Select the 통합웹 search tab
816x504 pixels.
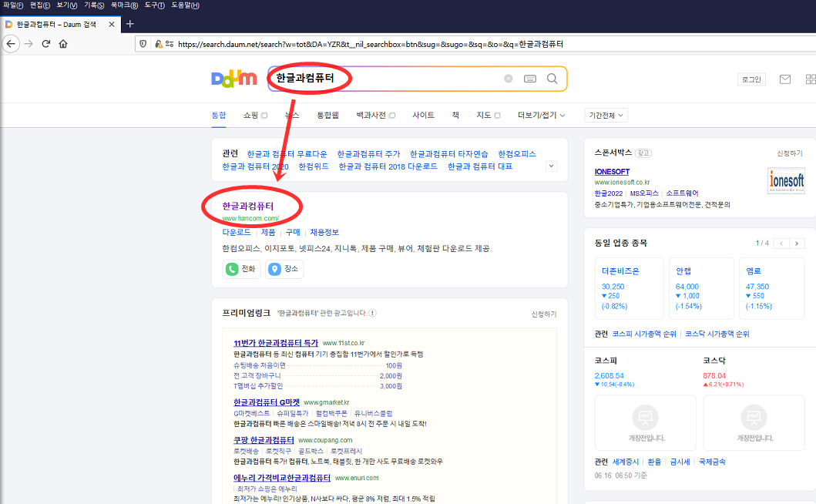point(327,116)
